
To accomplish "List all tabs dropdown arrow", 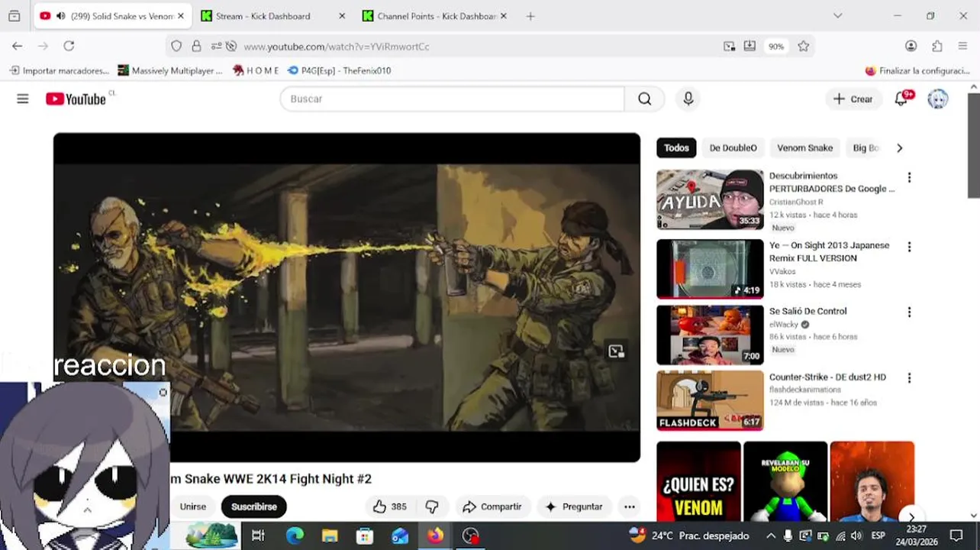I will [x=837, y=16].
